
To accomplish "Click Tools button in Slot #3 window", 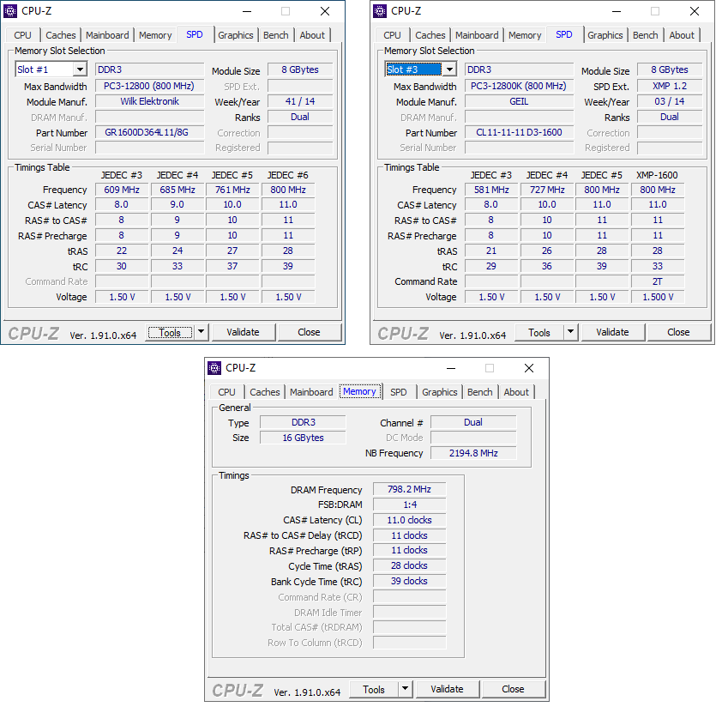I will [x=539, y=333].
